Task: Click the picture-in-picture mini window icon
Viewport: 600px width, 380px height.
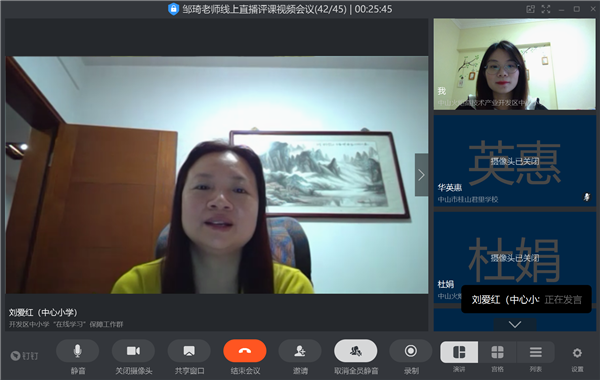Action: point(530,9)
